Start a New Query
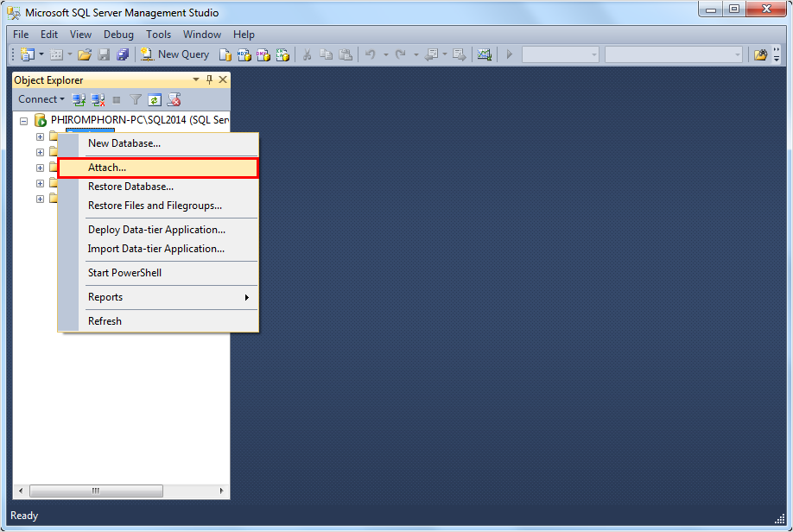Image resolution: width=793 pixels, height=532 pixels. point(174,54)
